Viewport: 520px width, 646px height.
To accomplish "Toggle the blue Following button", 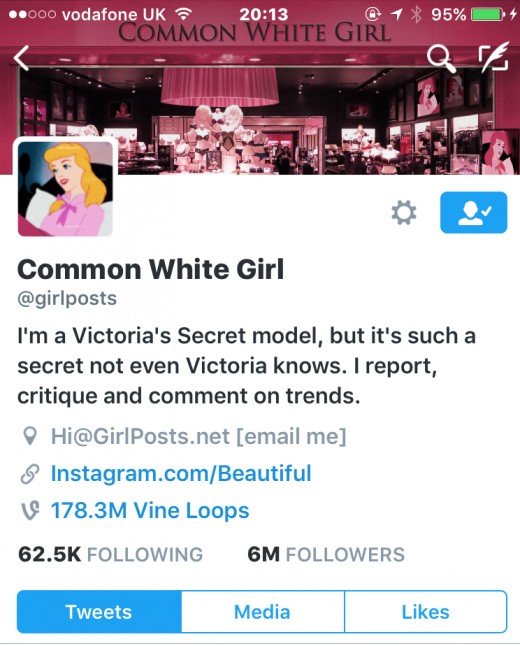I will point(473,213).
